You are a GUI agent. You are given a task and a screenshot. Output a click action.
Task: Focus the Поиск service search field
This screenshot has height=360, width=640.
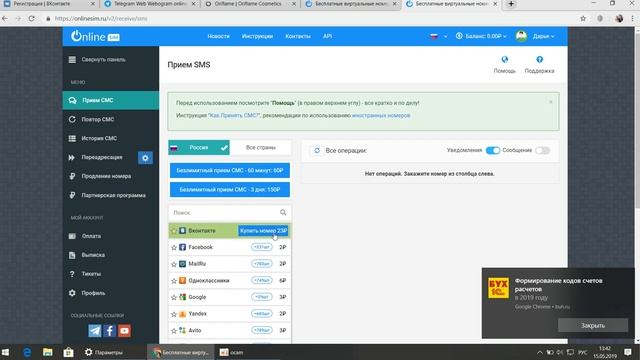tap(224, 213)
